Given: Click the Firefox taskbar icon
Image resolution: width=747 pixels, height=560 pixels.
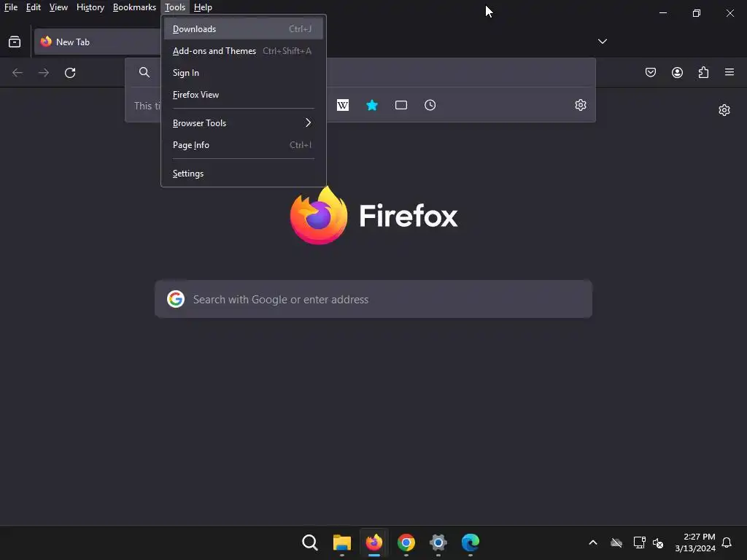Looking at the screenshot, I should (374, 542).
